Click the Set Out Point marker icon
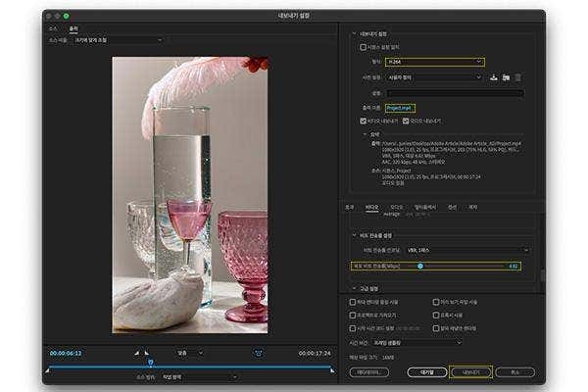The height and width of the screenshot is (392, 588). point(147,353)
